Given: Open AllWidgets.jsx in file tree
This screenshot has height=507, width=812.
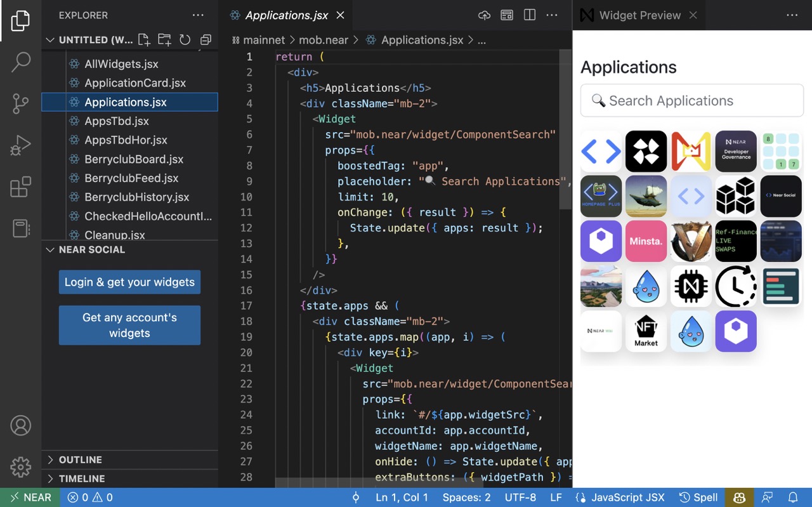Looking at the screenshot, I should (130, 64).
